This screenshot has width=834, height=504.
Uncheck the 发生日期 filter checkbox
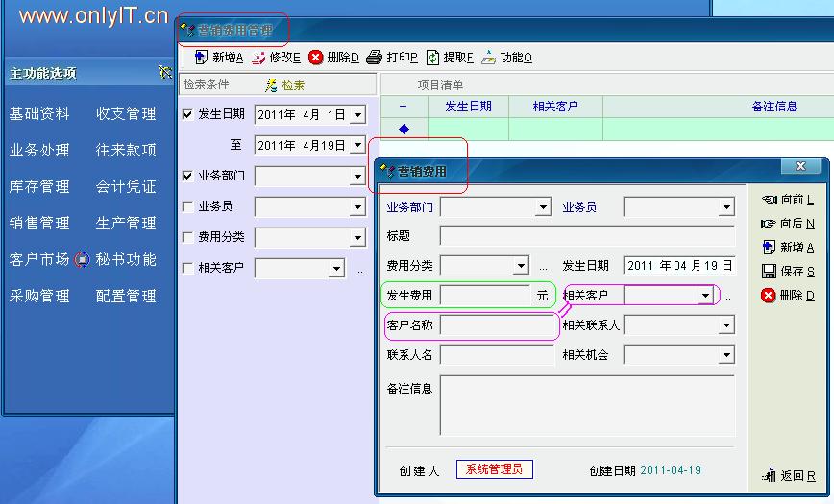point(188,115)
